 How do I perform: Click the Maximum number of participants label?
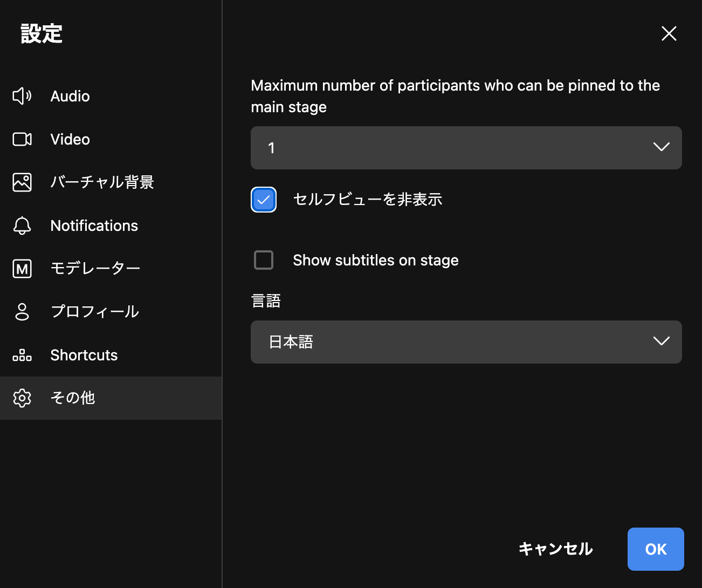(456, 96)
